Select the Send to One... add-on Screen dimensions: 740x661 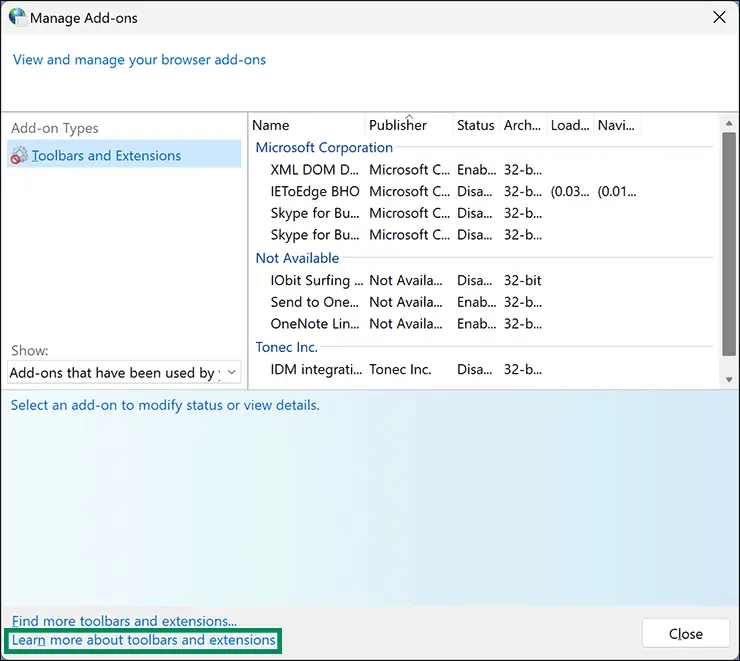[482, 301]
